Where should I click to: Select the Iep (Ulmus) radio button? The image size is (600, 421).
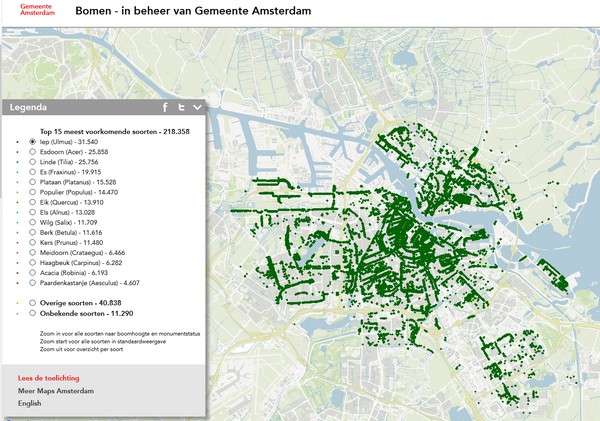(32, 142)
